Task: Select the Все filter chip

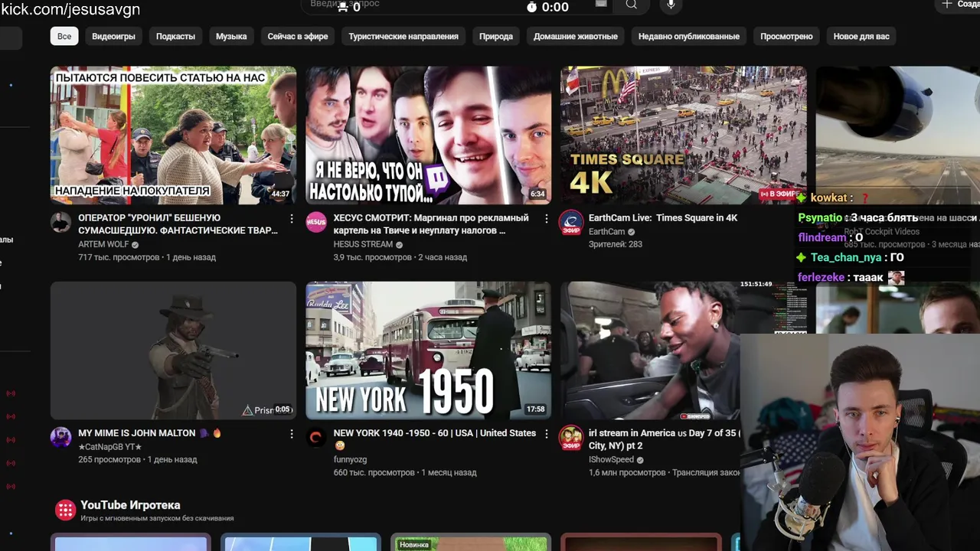Action: click(x=64, y=36)
